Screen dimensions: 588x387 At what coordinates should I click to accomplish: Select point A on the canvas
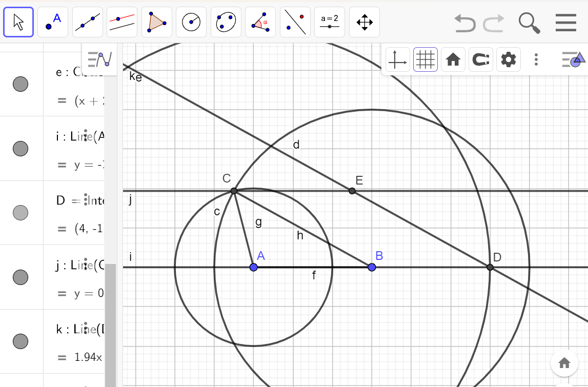coord(253,267)
